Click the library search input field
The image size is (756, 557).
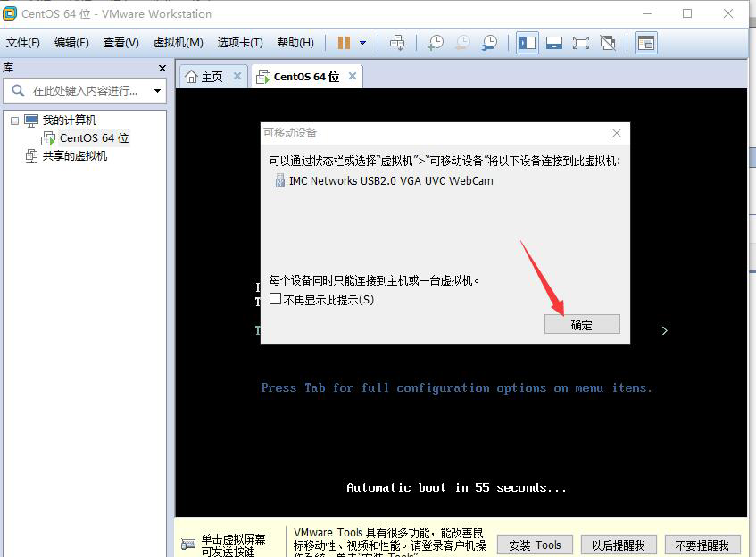tap(85, 91)
